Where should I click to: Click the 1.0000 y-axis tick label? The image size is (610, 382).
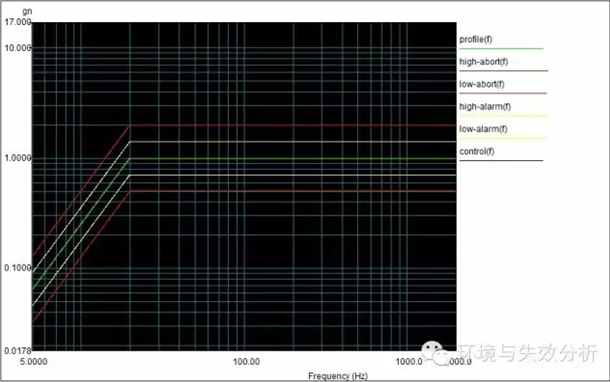[x=18, y=158]
